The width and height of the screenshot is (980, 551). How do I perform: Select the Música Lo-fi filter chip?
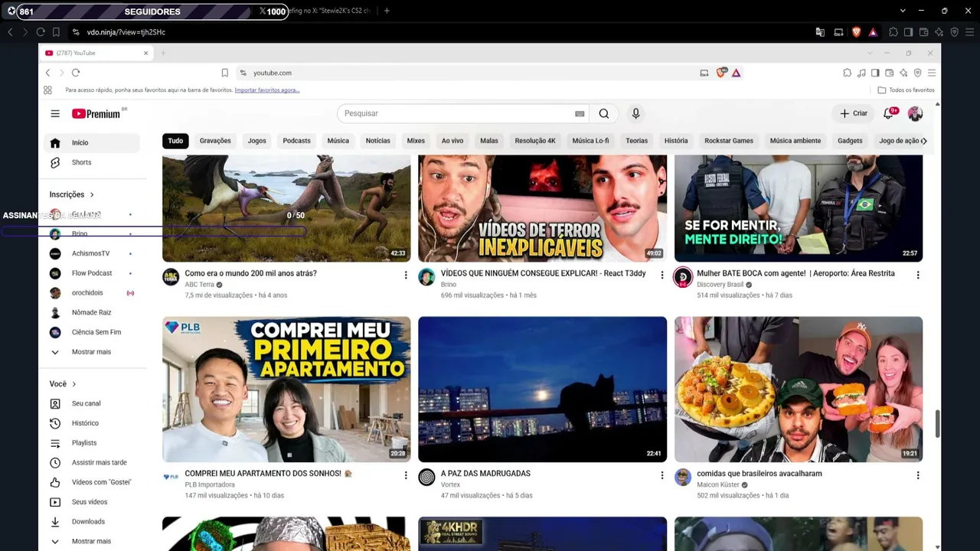590,141
